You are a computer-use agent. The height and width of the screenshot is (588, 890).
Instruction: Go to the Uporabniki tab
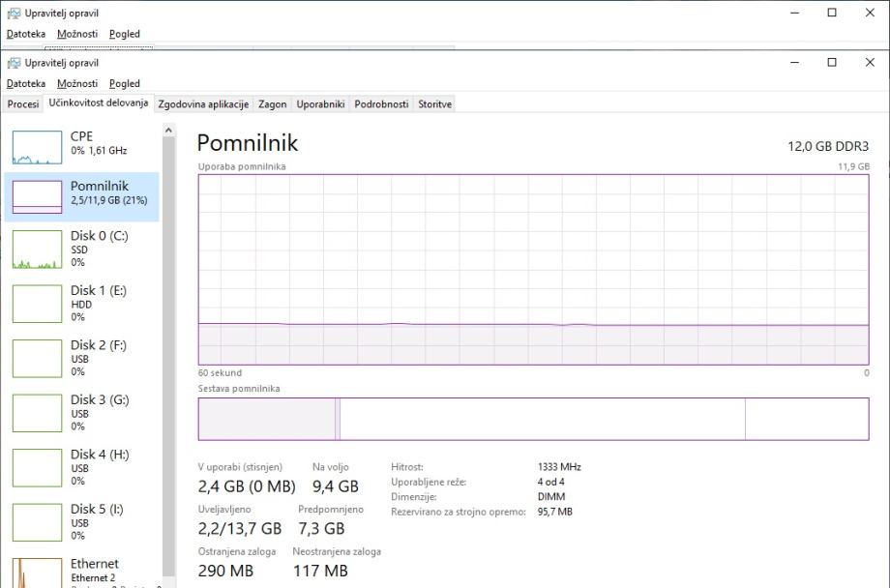pyautogui.click(x=320, y=104)
